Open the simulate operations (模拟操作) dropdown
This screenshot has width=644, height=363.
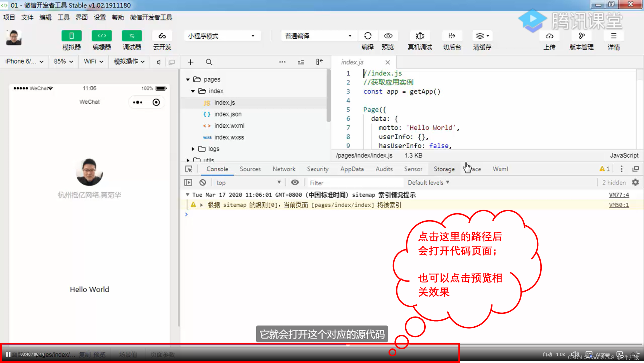129,62
